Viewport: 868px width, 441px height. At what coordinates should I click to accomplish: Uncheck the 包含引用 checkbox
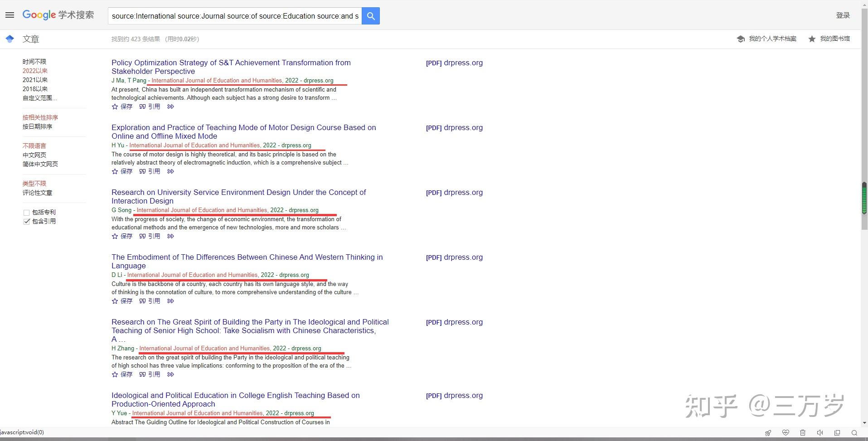(x=26, y=222)
